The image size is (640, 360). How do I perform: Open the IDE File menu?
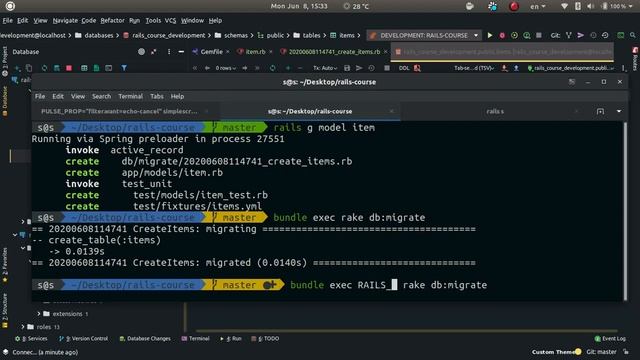pos(7,20)
